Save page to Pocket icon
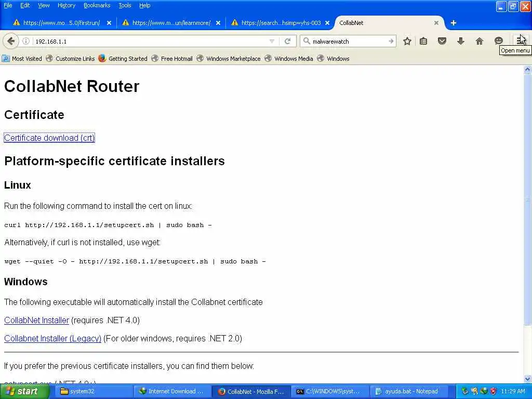This screenshot has width=532, height=399. click(x=442, y=41)
